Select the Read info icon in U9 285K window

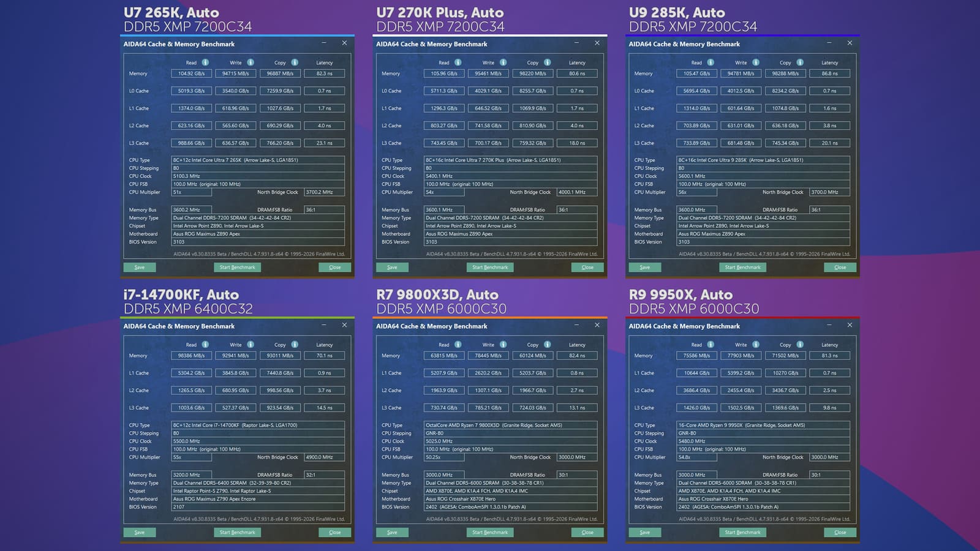710,62
